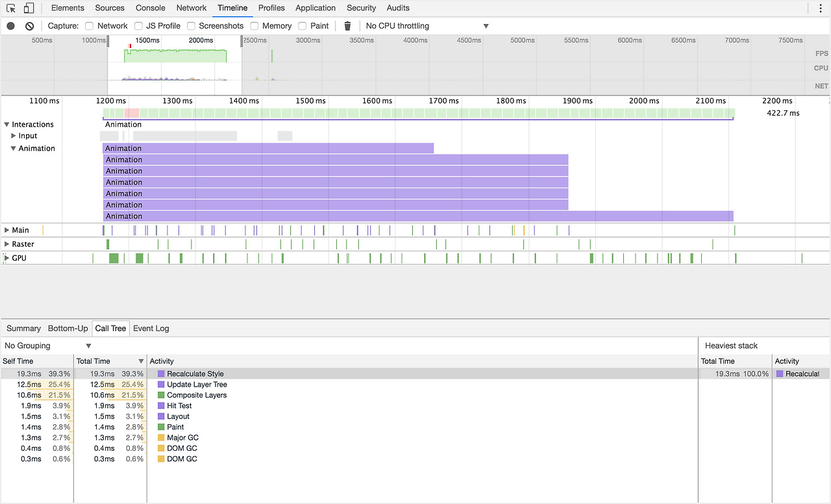831x504 pixels.
Task: Select the Timeline panel tab
Action: pos(232,8)
